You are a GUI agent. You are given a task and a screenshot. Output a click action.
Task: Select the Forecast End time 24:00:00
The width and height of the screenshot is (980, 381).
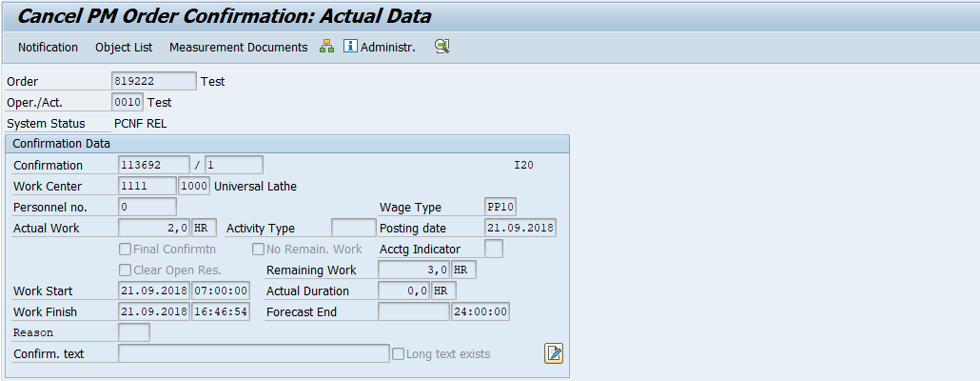(480, 311)
